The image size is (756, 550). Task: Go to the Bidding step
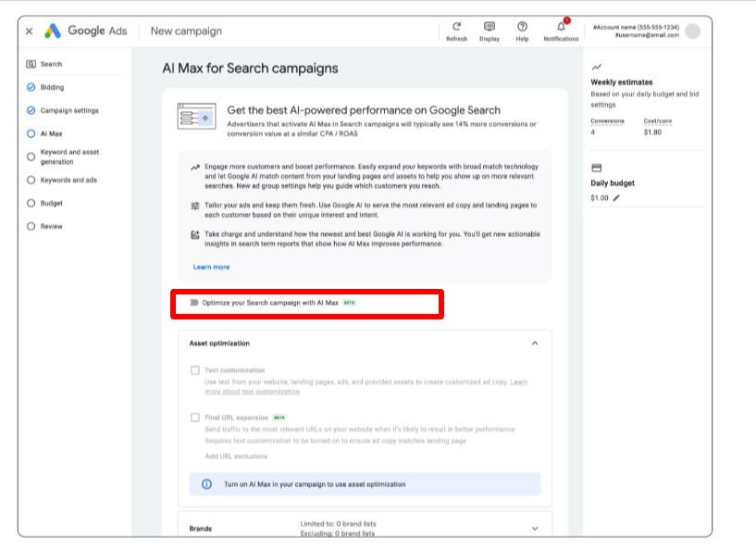pyautogui.click(x=52, y=87)
